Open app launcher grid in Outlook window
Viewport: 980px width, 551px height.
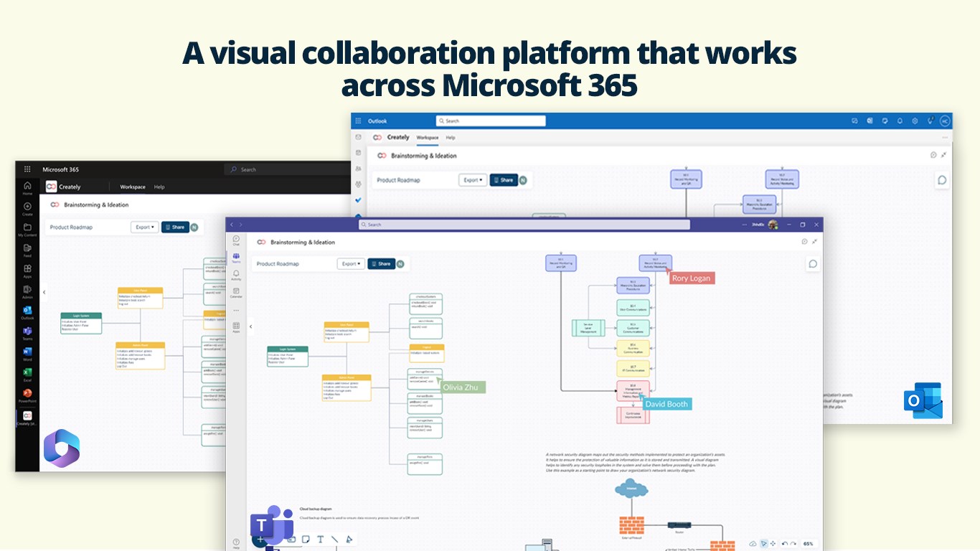click(x=358, y=121)
